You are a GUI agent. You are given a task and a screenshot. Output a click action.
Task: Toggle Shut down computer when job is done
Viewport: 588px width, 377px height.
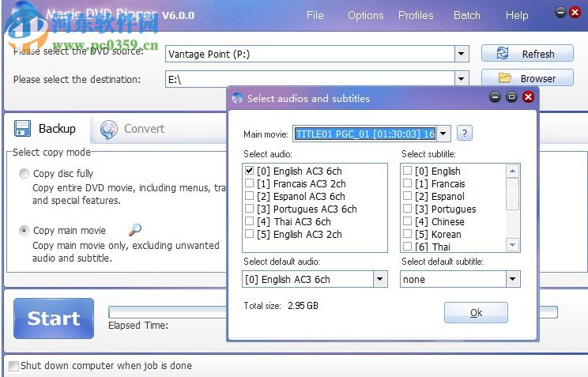pos(13,366)
